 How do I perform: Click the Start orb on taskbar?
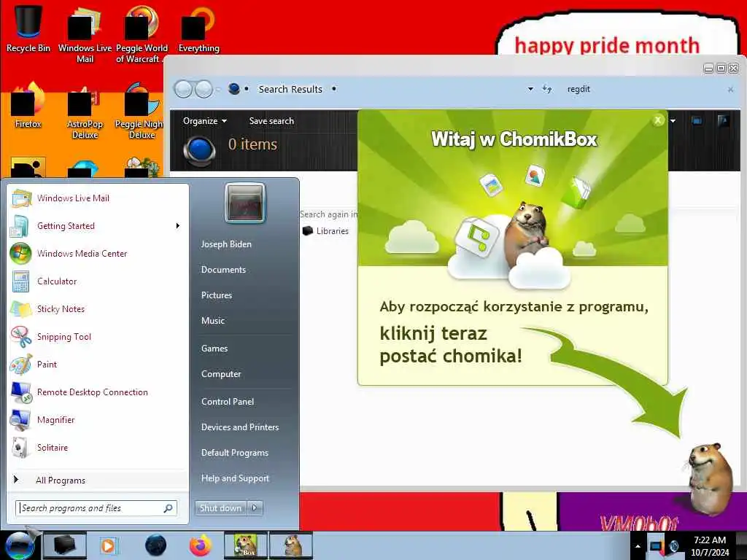(x=20, y=545)
